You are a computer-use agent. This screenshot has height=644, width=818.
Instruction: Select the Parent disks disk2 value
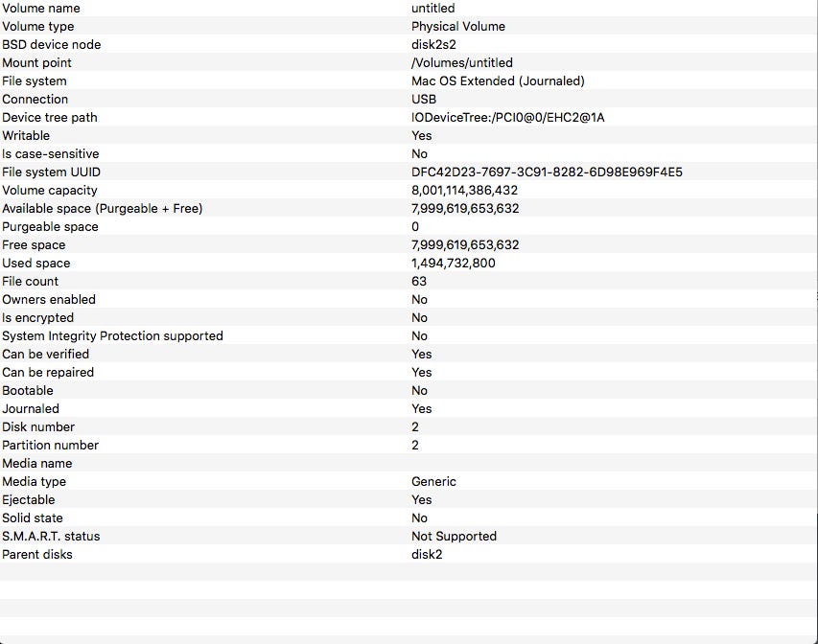(x=427, y=555)
